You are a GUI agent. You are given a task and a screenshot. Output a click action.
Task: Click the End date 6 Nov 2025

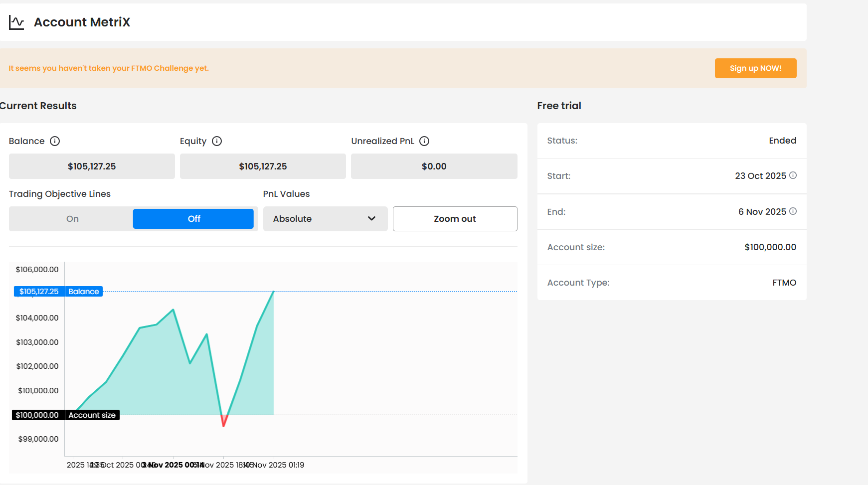pos(762,212)
